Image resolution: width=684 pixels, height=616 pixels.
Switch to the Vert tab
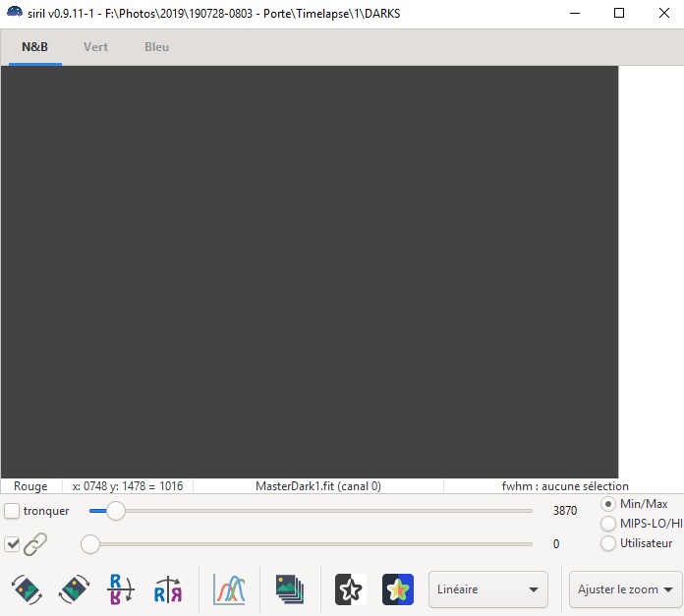click(x=95, y=47)
